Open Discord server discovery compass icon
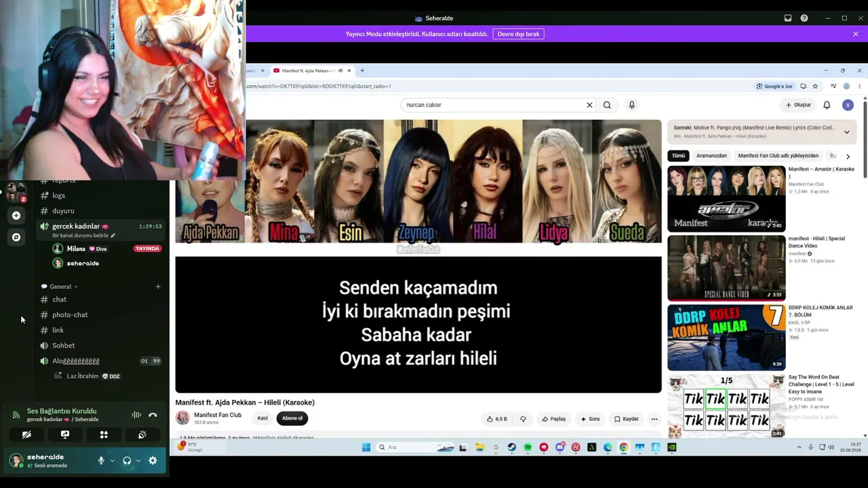Image resolution: width=868 pixels, height=488 pixels. click(x=16, y=237)
